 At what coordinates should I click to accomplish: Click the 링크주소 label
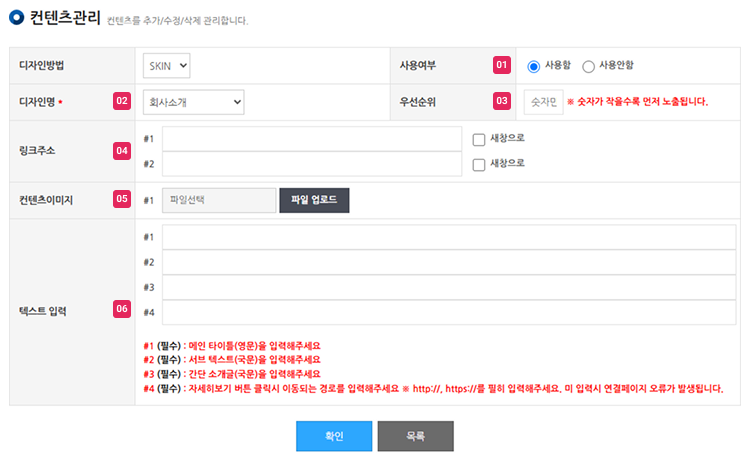point(37,151)
